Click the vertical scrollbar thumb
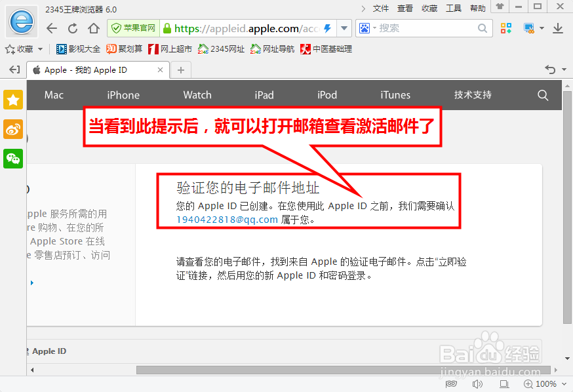The height and width of the screenshot is (392, 573). [567, 208]
